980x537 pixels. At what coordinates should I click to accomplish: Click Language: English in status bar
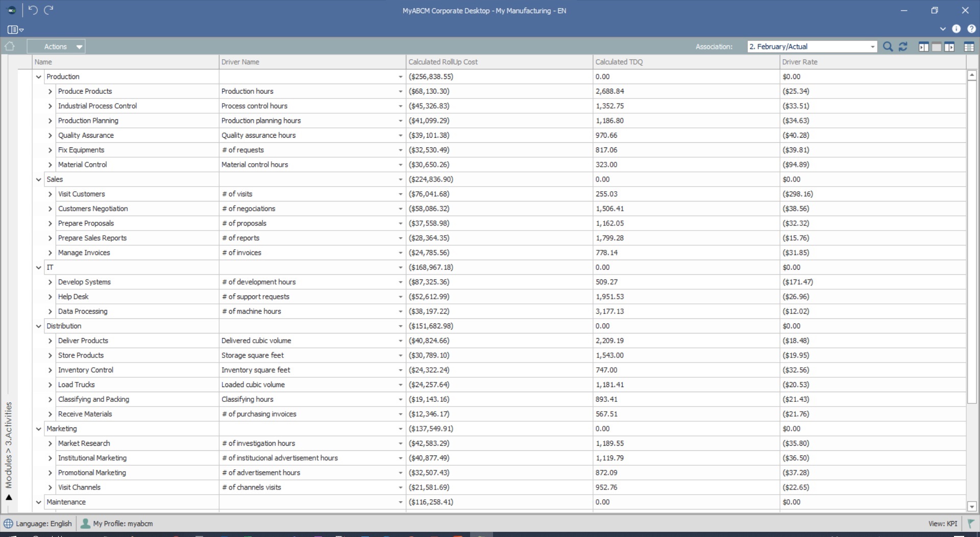click(38, 524)
